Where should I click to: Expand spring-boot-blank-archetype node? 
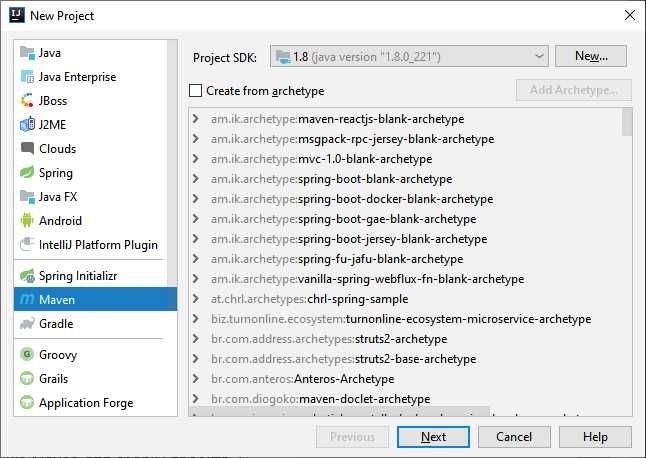pyautogui.click(x=196, y=179)
